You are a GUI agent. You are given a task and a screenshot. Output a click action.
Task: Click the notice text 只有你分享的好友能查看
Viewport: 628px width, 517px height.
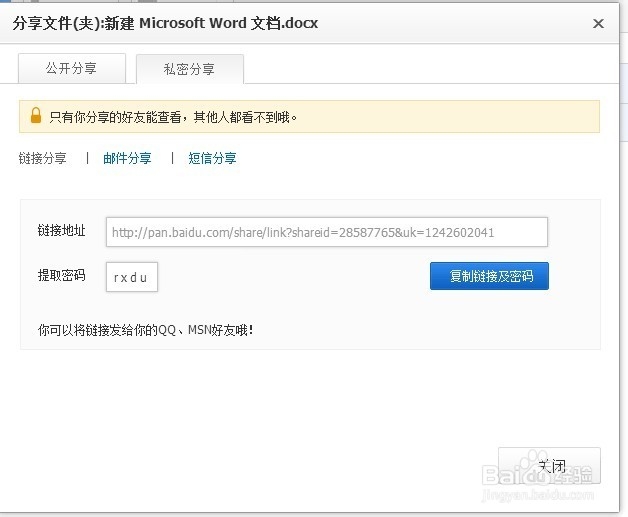click(x=116, y=117)
